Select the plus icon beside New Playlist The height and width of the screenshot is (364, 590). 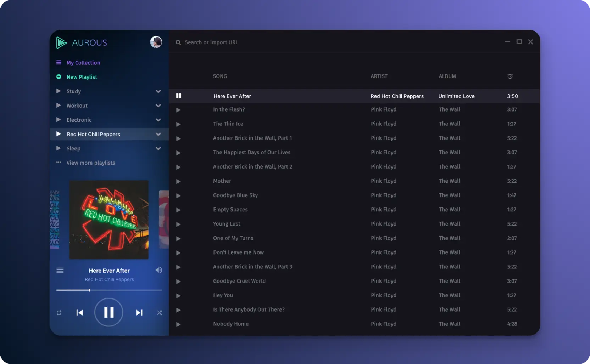pos(59,77)
